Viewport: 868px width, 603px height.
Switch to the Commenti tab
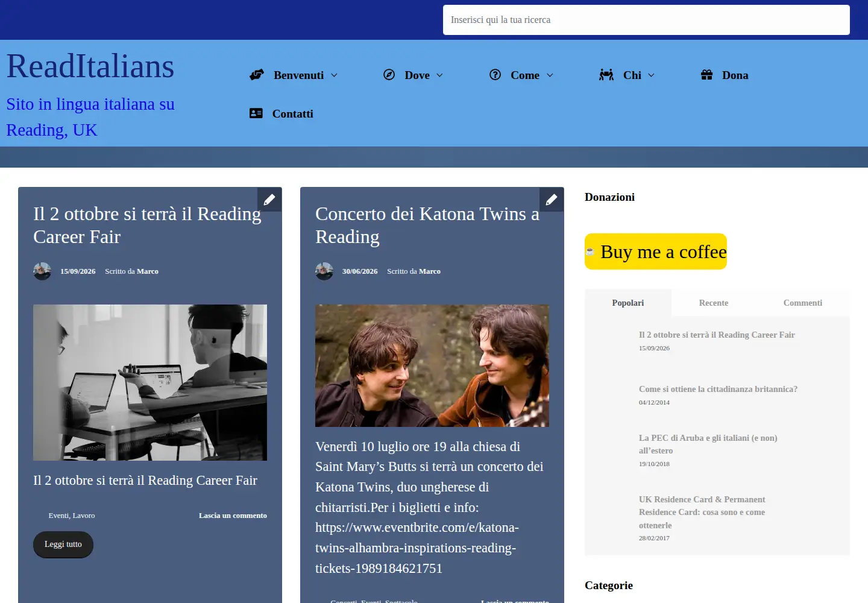[803, 303]
